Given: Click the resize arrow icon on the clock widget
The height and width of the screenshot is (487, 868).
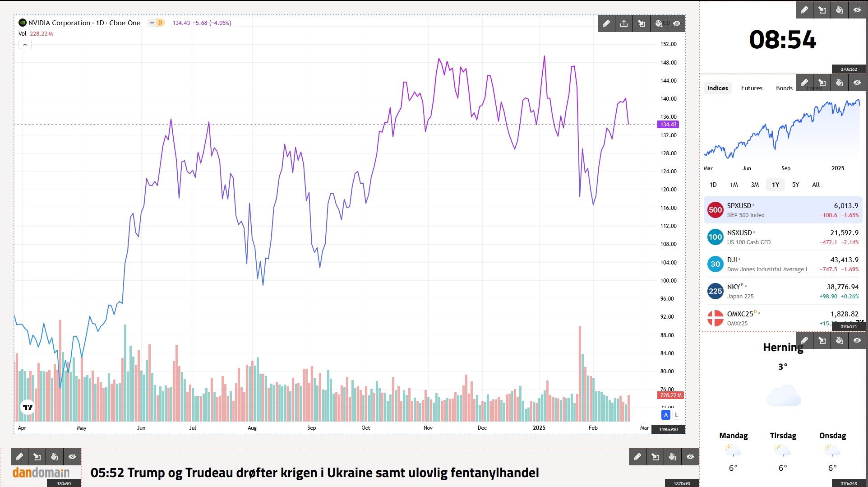Looking at the screenshot, I should 822,10.
